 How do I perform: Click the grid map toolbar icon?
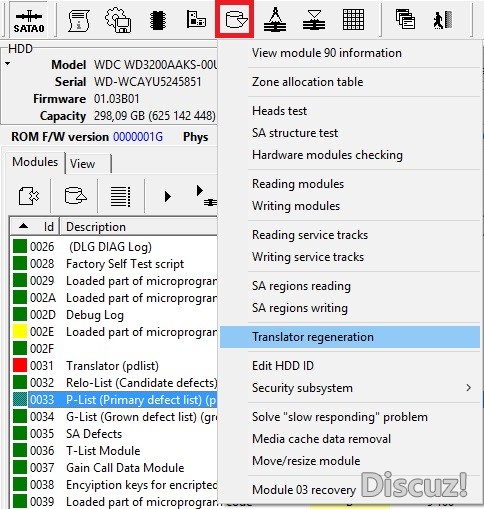(353, 20)
